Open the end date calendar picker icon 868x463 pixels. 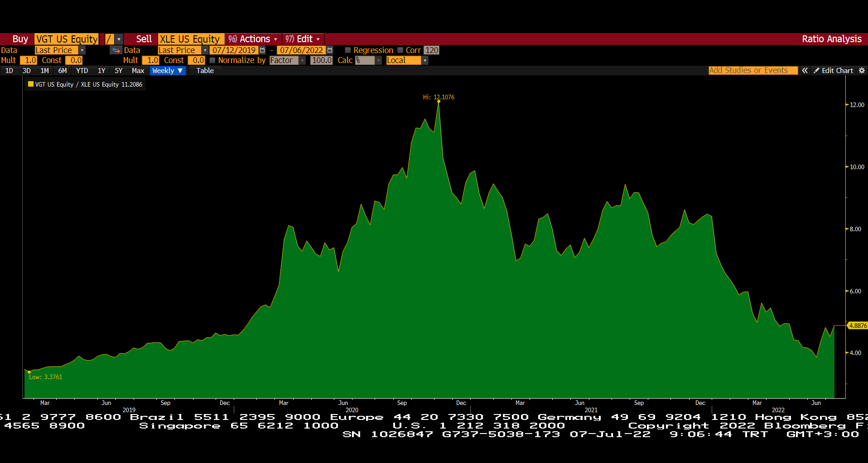click(330, 50)
